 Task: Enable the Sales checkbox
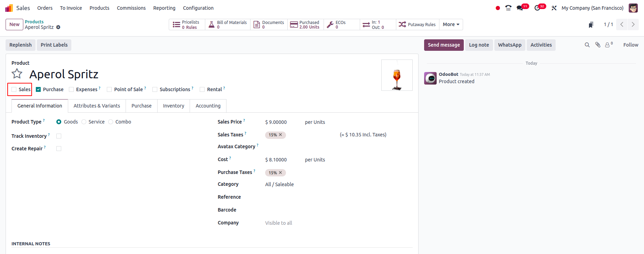pos(14,89)
